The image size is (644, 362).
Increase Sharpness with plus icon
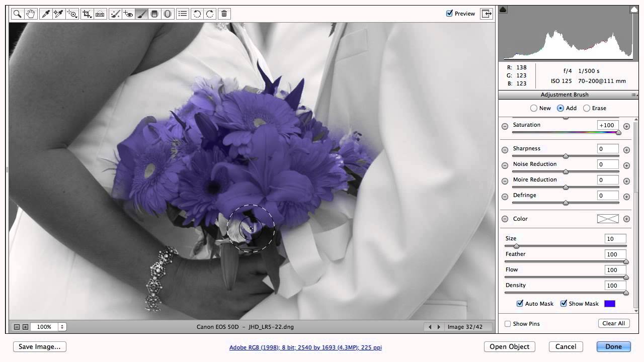pos(626,150)
